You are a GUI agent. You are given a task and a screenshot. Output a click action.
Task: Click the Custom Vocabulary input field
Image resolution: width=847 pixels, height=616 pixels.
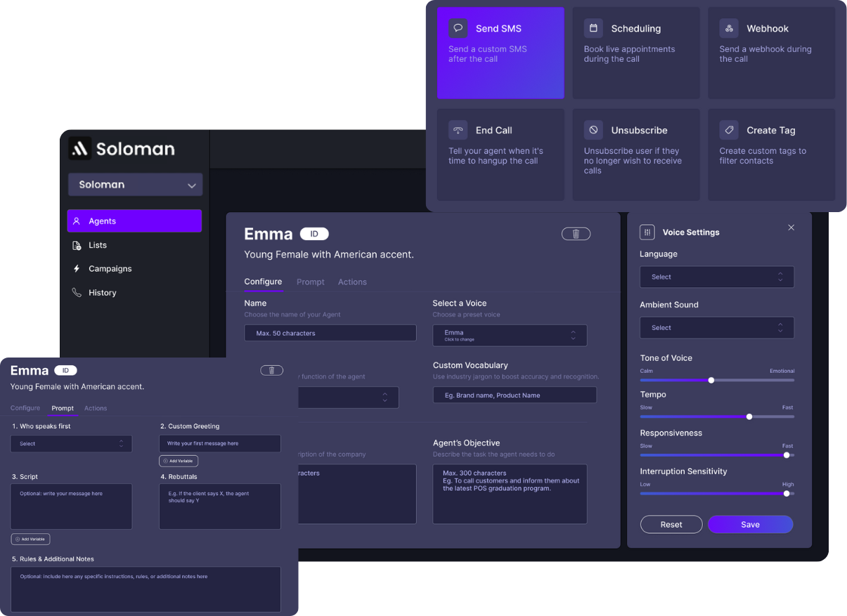tap(515, 395)
